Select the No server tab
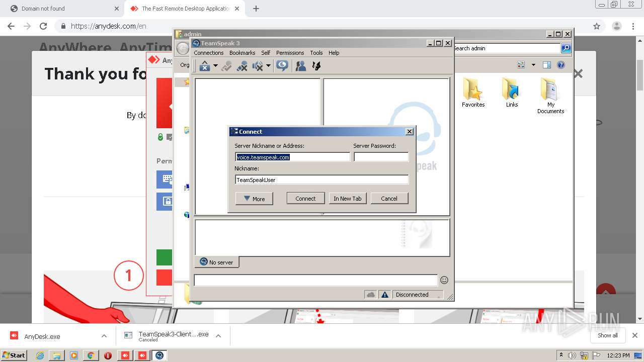Viewport: 644px width, 362px height. click(217, 262)
